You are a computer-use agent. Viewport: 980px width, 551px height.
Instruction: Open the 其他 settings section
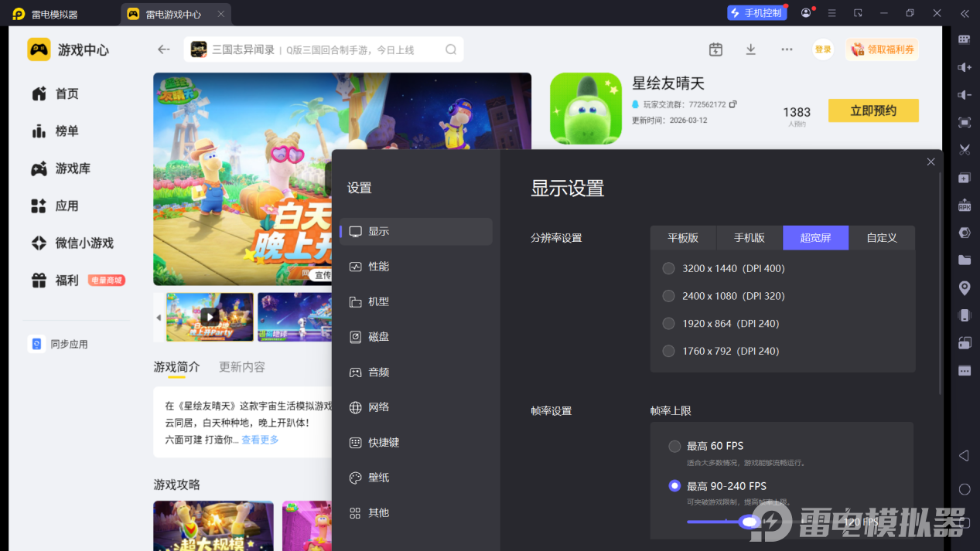point(416,513)
